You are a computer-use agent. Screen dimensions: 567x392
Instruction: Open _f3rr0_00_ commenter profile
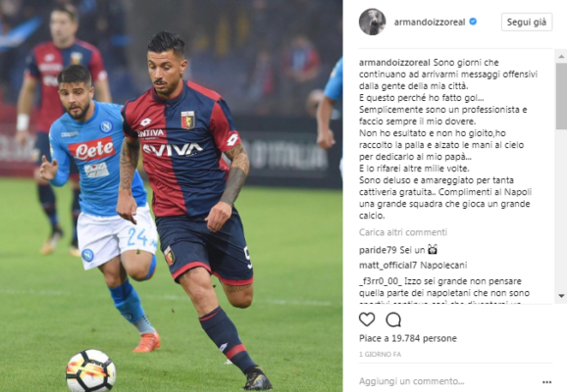[x=380, y=281]
